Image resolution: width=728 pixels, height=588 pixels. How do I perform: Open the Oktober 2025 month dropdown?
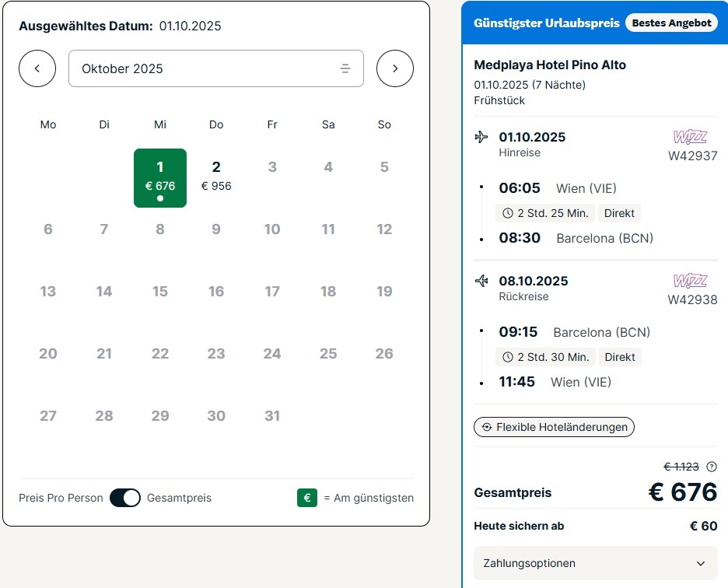pos(216,68)
